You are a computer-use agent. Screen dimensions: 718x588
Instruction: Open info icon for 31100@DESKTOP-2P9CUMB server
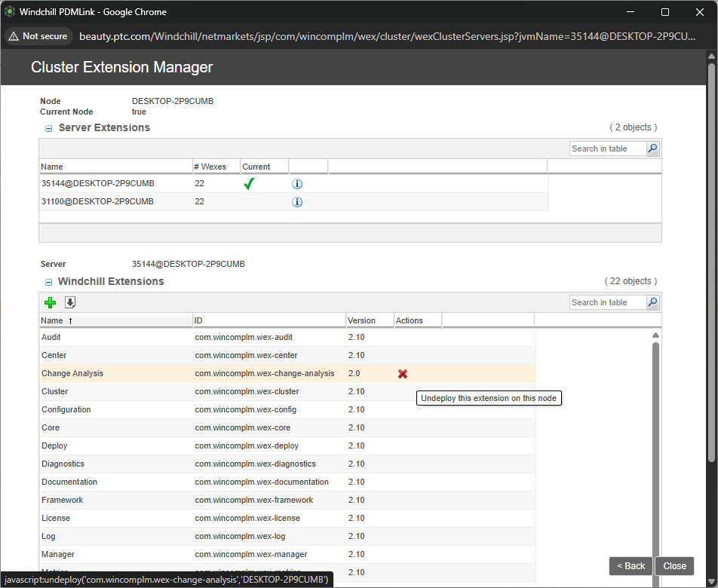tap(297, 202)
